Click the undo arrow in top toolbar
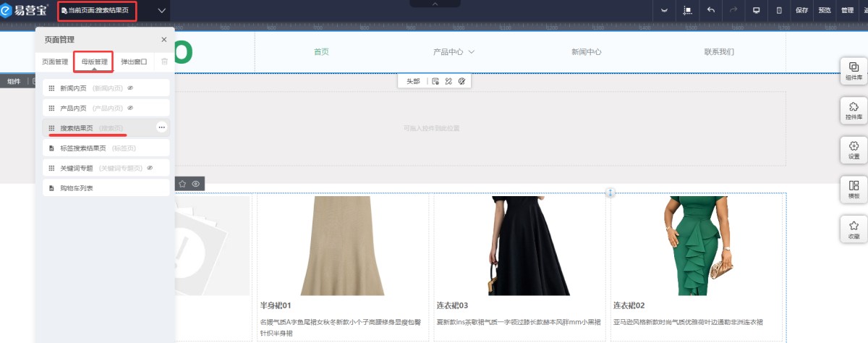Image resolution: width=868 pixels, height=343 pixels. tap(710, 11)
